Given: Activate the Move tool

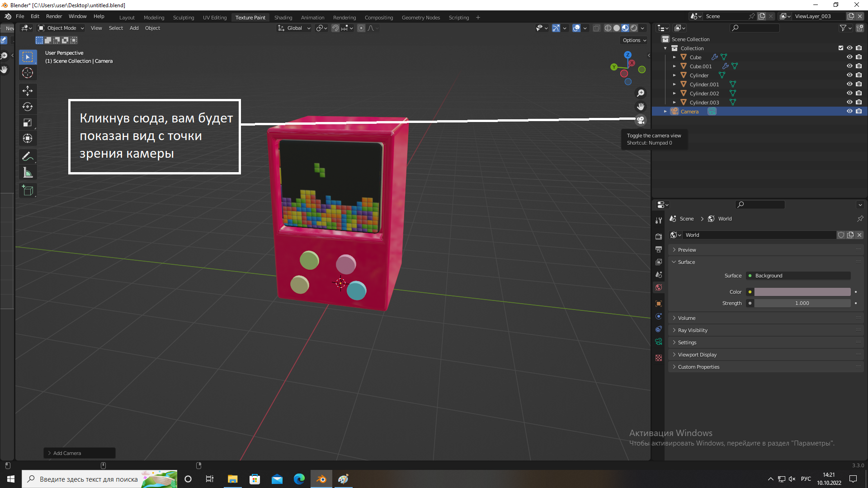Looking at the screenshot, I should pos(28,91).
